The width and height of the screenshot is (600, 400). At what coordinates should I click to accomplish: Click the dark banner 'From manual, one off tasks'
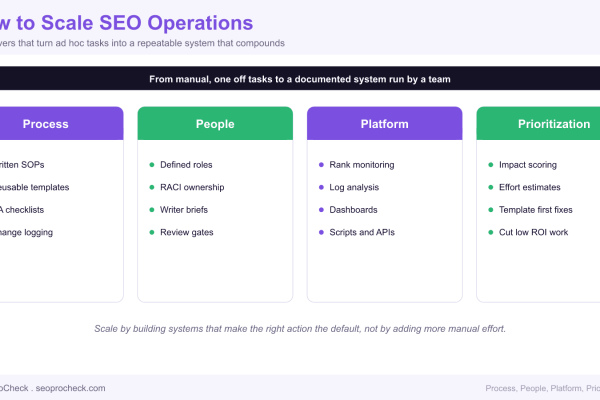coord(300,79)
